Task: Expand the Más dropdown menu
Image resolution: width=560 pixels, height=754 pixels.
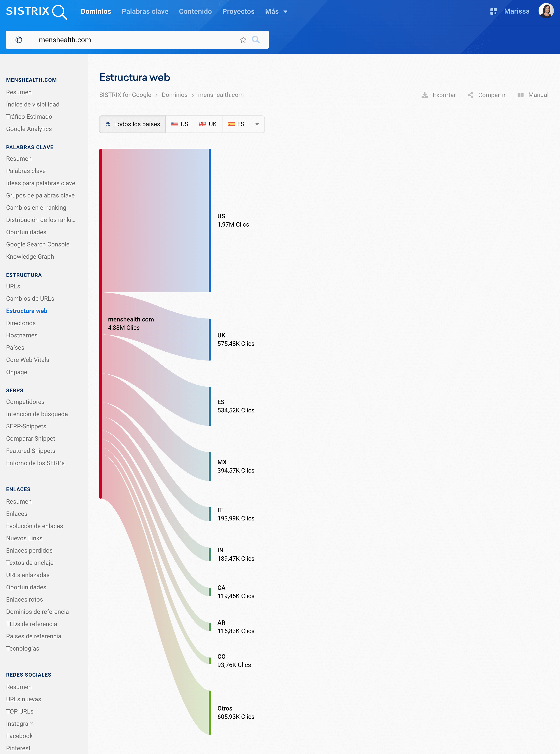Action: click(x=276, y=12)
